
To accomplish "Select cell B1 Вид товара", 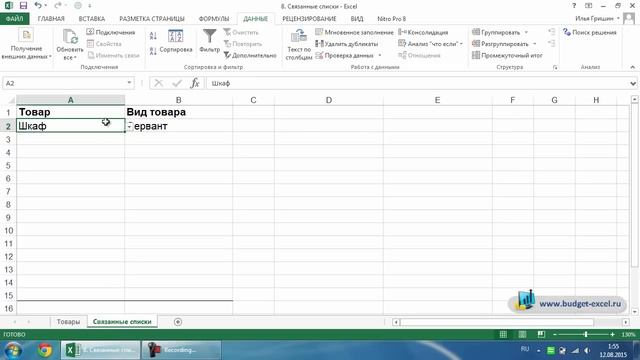I will click(179, 112).
